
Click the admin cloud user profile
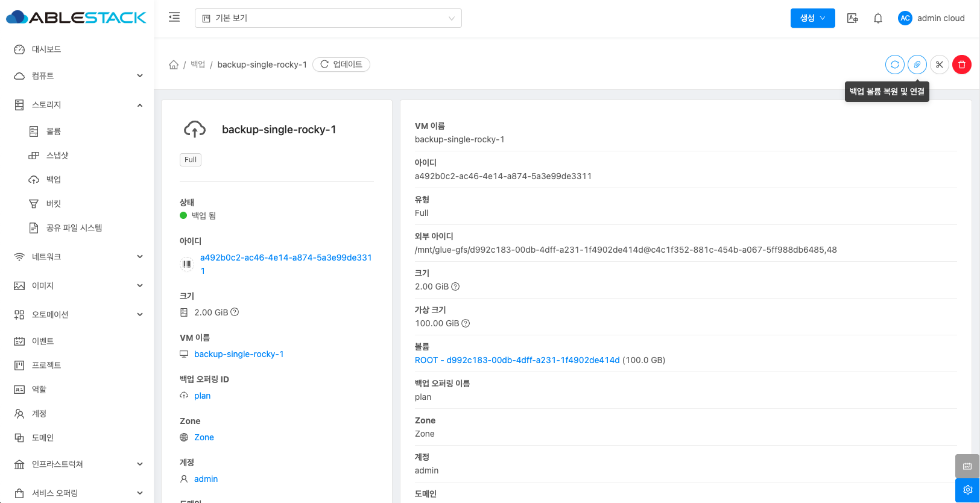[932, 18]
